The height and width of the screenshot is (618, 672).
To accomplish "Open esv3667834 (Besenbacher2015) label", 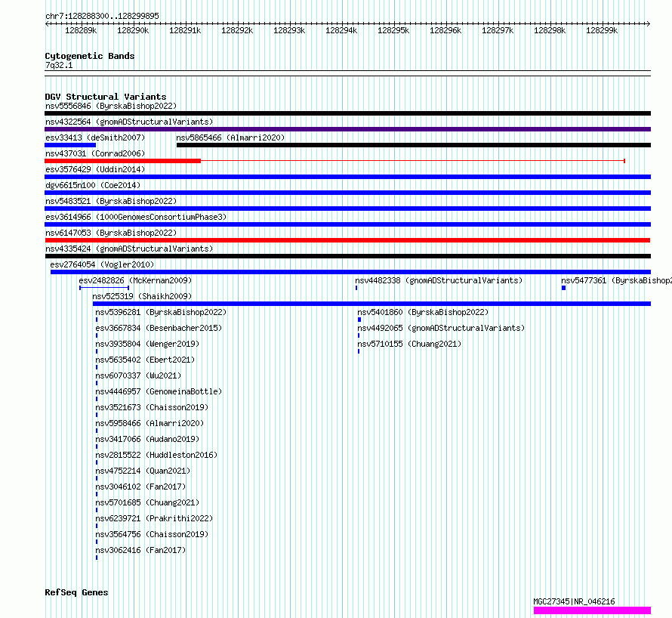I will coord(159,328).
